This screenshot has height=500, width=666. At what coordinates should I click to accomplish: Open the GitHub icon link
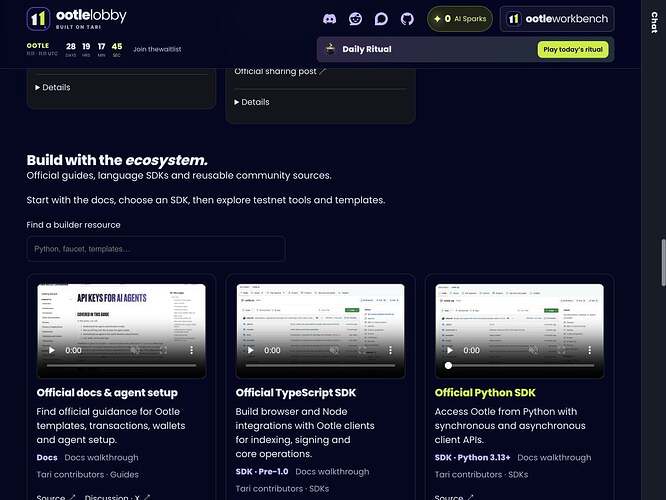click(407, 19)
